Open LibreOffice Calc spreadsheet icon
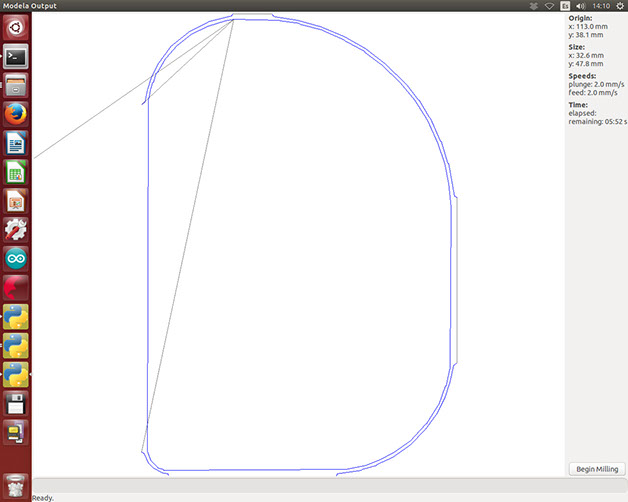 coord(16,172)
